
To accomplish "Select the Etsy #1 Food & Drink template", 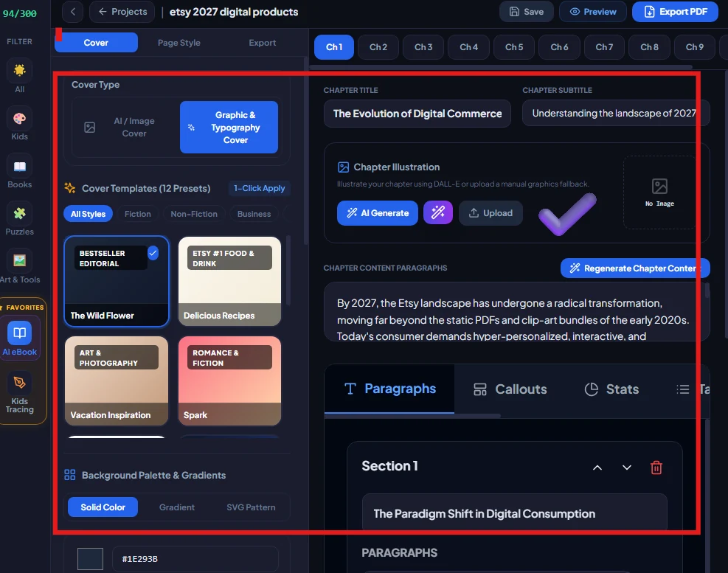I will (230, 282).
